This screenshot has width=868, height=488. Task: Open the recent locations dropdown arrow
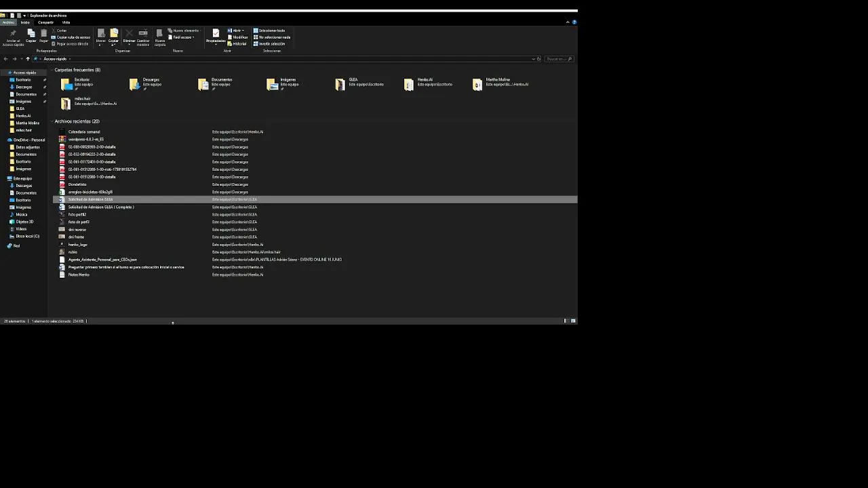tap(21, 59)
